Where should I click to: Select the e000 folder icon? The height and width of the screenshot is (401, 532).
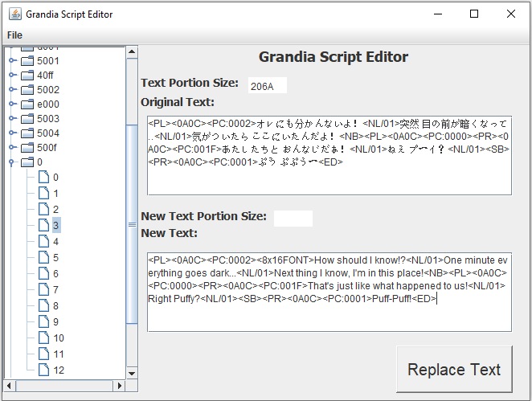(x=27, y=104)
